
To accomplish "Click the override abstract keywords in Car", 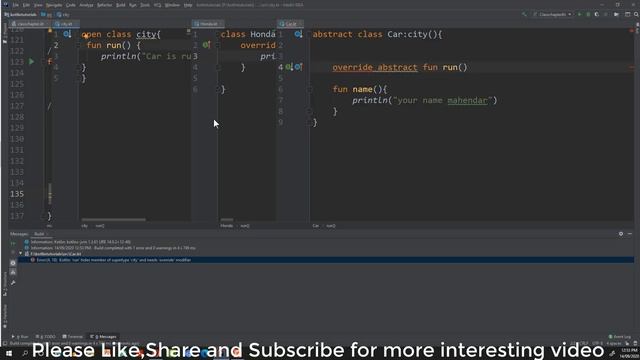I will (x=375, y=67).
